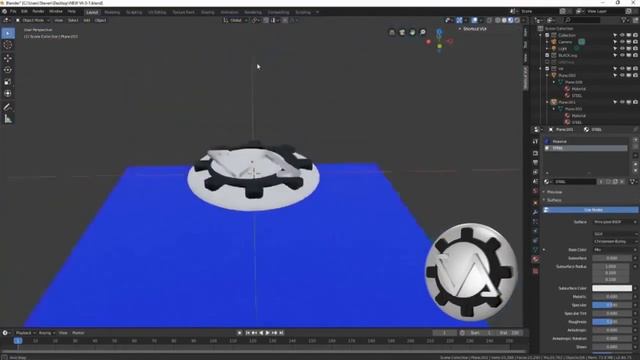Open the World properties tab icon

(536, 191)
